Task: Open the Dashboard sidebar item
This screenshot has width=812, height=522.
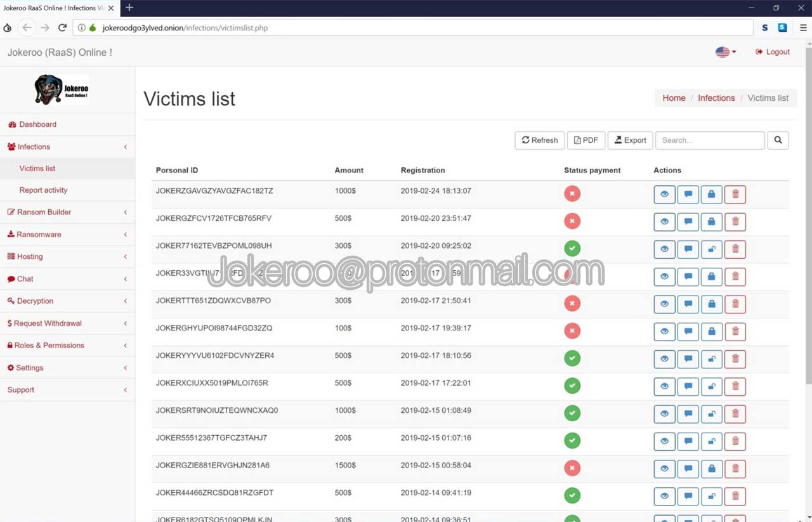Action: pyautogui.click(x=37, y=124)
